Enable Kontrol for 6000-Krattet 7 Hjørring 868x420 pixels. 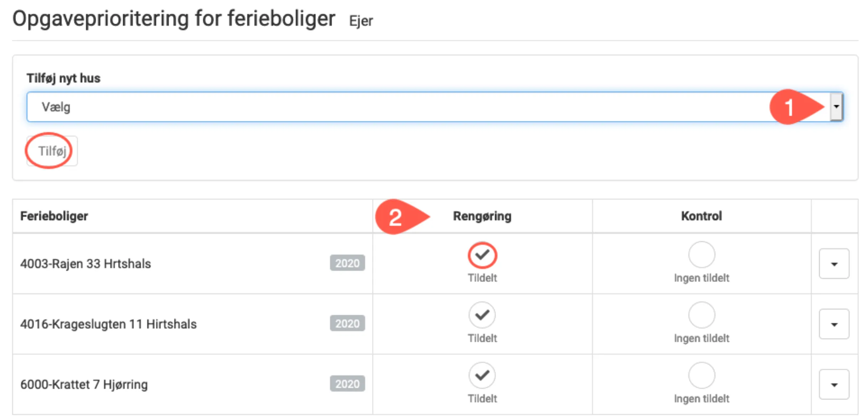pos(702,375)
